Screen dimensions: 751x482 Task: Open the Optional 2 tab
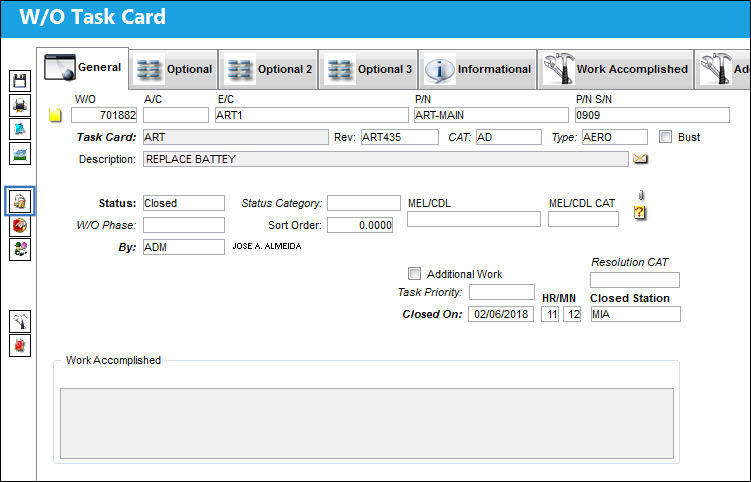[269, 69]
